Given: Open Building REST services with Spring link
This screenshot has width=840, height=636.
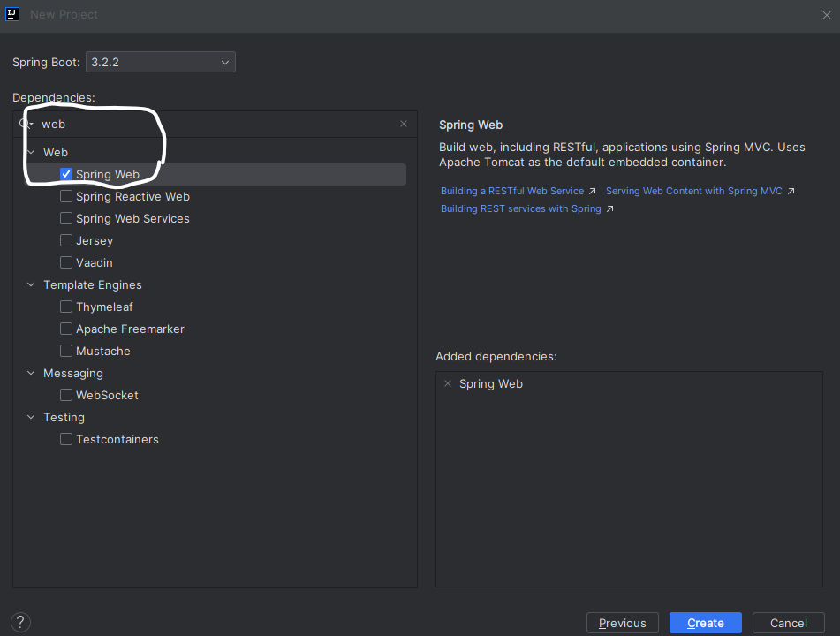Looking at the screenshot, I should (x=521, y=209).
